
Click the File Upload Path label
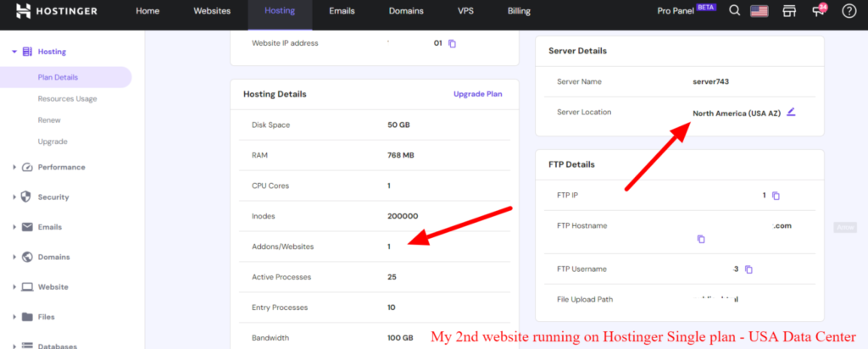585,299
